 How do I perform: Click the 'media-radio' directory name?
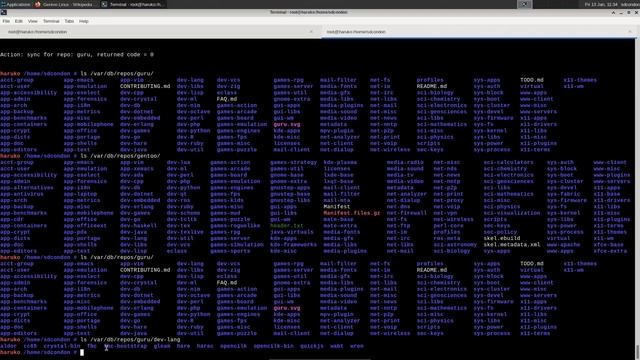[x=405, y=162]
